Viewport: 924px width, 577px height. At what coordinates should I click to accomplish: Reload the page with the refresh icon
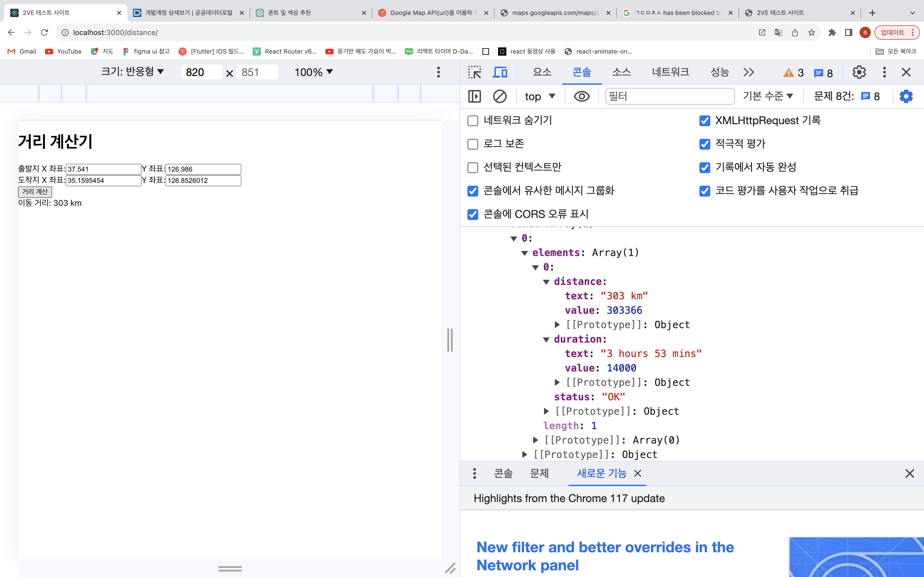45,32
